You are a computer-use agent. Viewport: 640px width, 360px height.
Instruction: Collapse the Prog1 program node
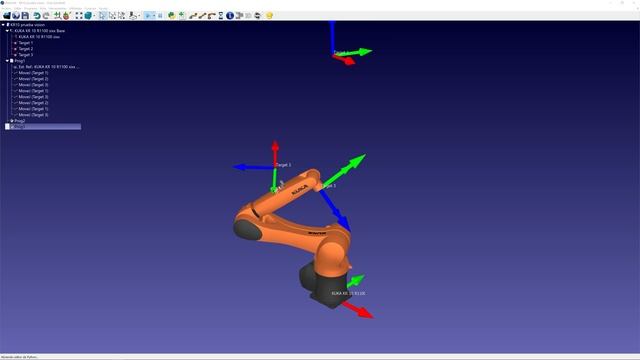pos(7,61)
